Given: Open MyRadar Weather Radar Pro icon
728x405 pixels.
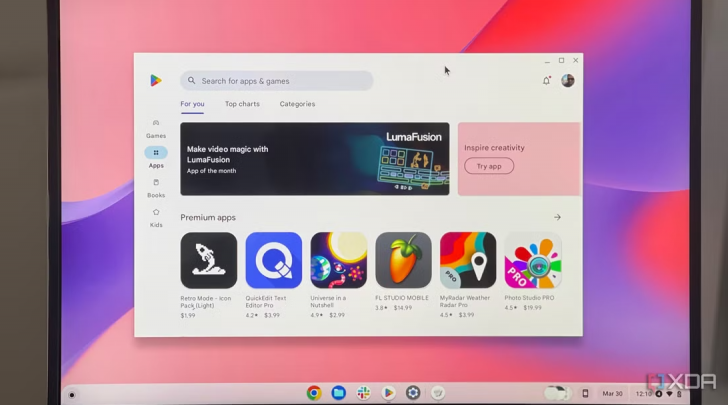Looking at the screenshot, I should coord(468,260).
